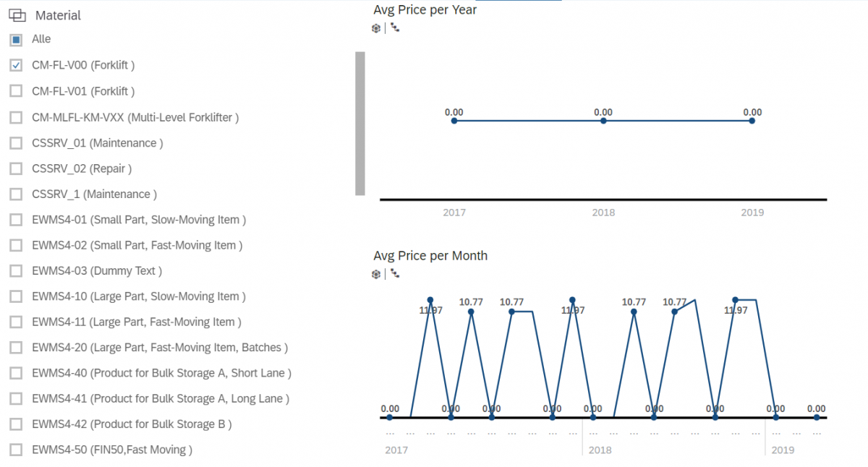Viewport: 868px width, 467px height.
Task: Click the material list scrollbar thumb
Action: tap(360, 123)
